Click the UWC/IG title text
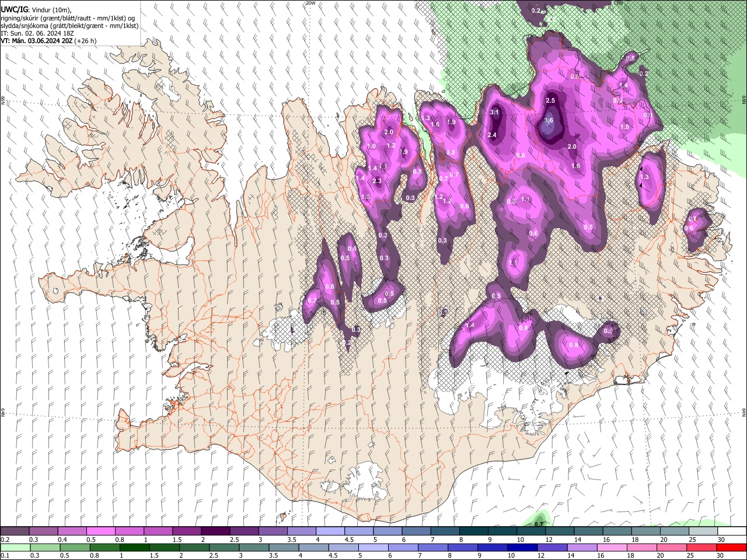This screenshot has width=747, height=560. tap(13, 10)
